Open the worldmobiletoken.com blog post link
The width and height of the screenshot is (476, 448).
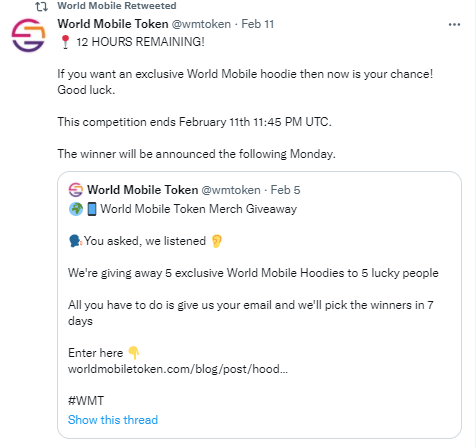pos(178,369)
